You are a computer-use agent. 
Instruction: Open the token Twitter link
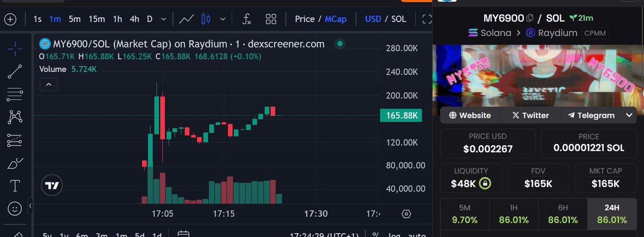point(530,115)
